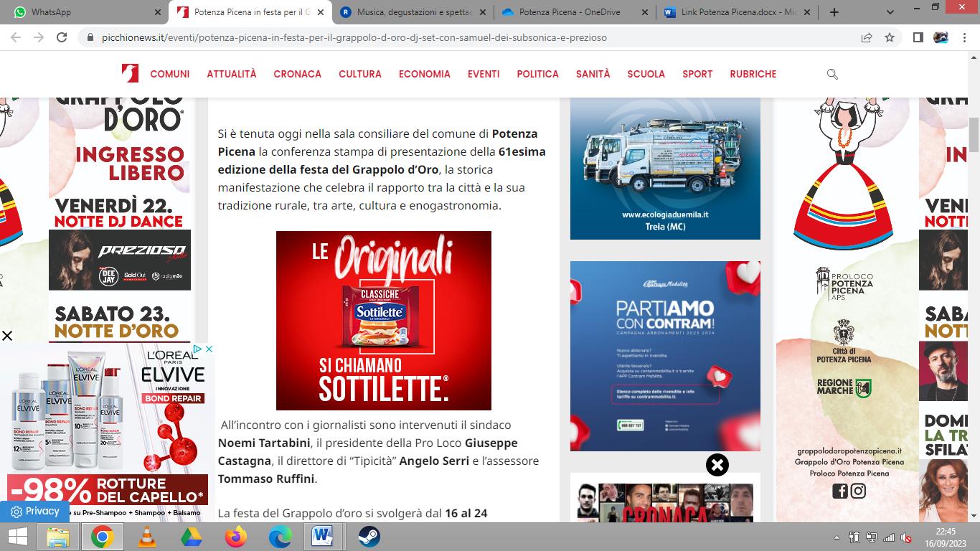Screen dimensions: 980x551
Task: Navigate to the CULTURA section
Action: [360, 74]
